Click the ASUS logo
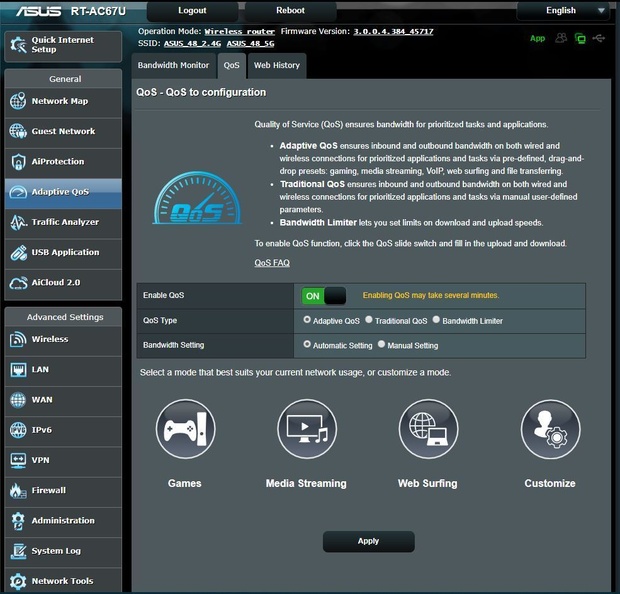This screenshot has height=594, width=620. point(39,11)
